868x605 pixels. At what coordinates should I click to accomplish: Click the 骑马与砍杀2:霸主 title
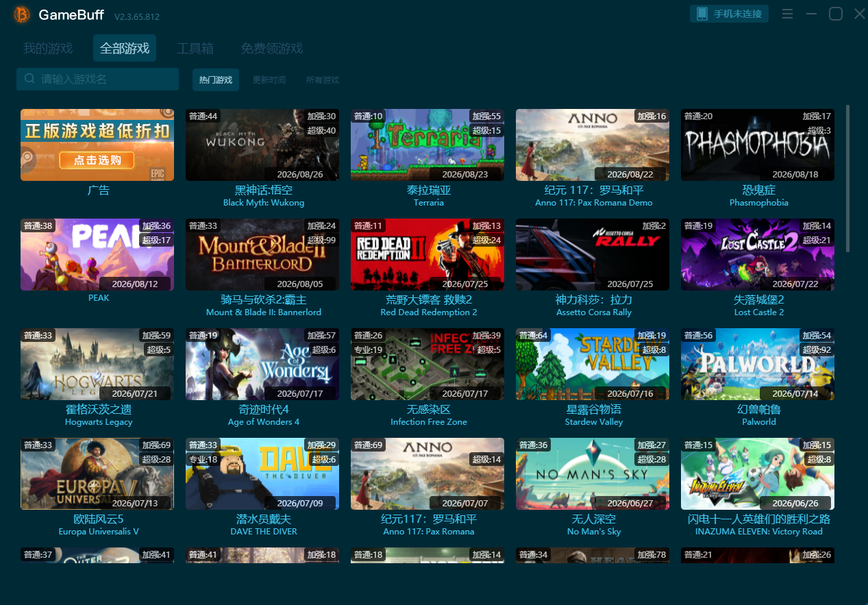[264, 299]
